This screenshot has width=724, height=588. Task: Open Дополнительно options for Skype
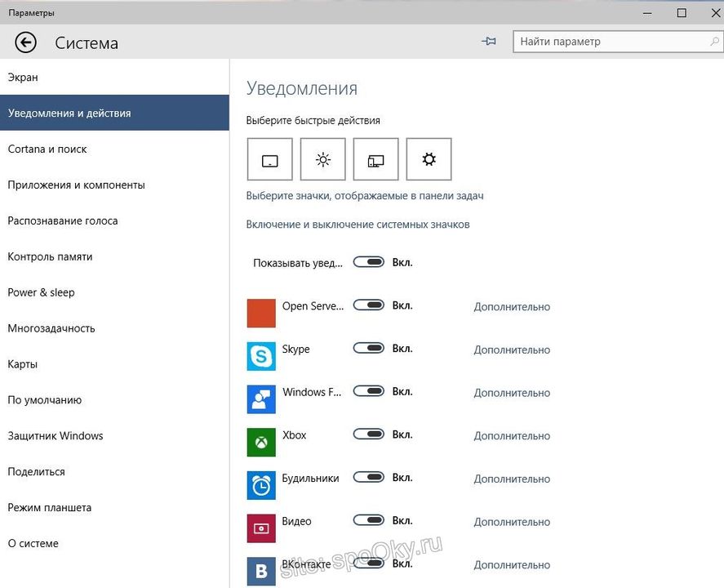[512, 350]
